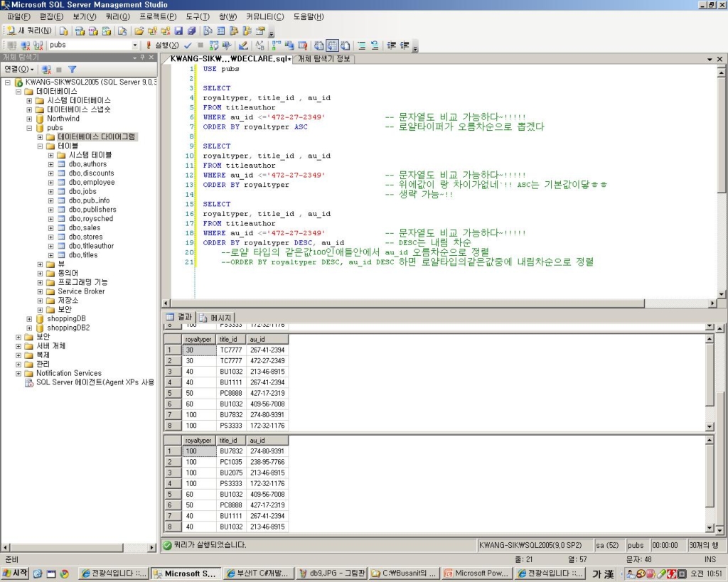Increase indent of selected lines
728x582 pixels.
click(x=405, y=45)
